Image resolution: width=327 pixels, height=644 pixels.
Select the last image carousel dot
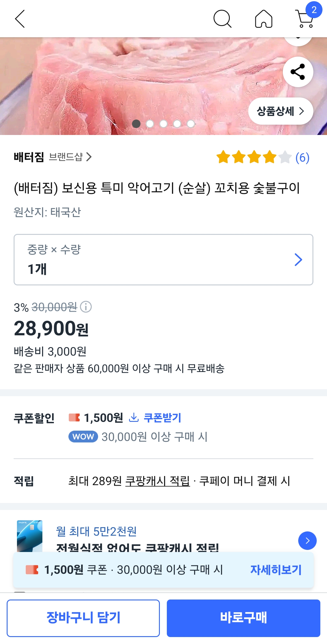click(x=191, y=124)
